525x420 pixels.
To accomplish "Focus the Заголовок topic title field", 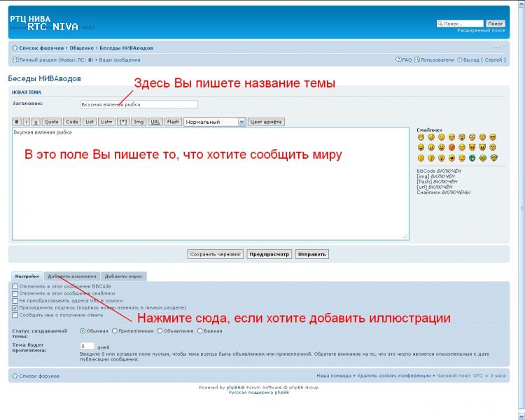I will 139,104.
